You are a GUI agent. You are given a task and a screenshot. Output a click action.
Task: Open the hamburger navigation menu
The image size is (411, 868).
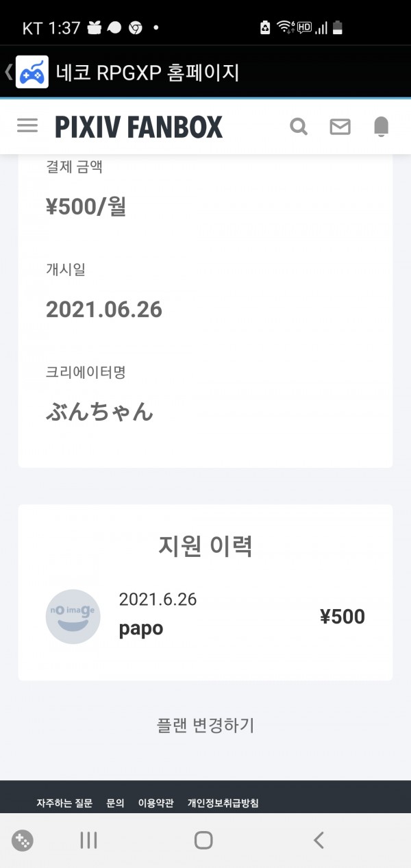point(27,126)
